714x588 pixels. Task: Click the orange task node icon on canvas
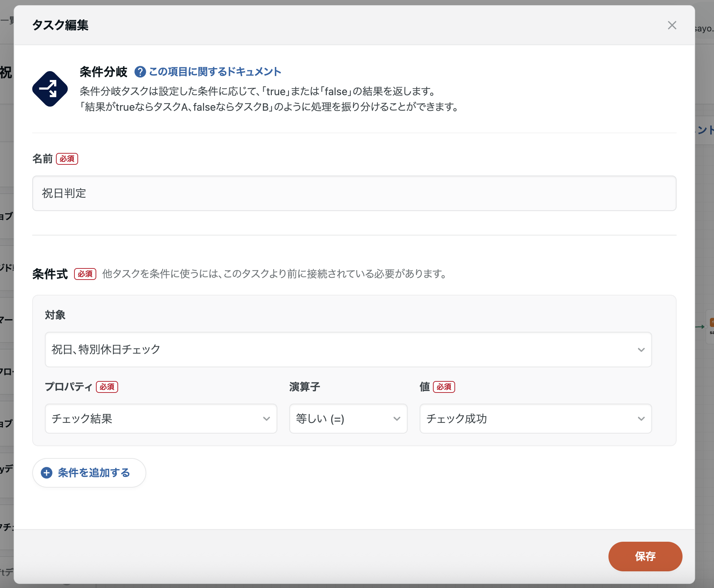[x=712, y=321]
